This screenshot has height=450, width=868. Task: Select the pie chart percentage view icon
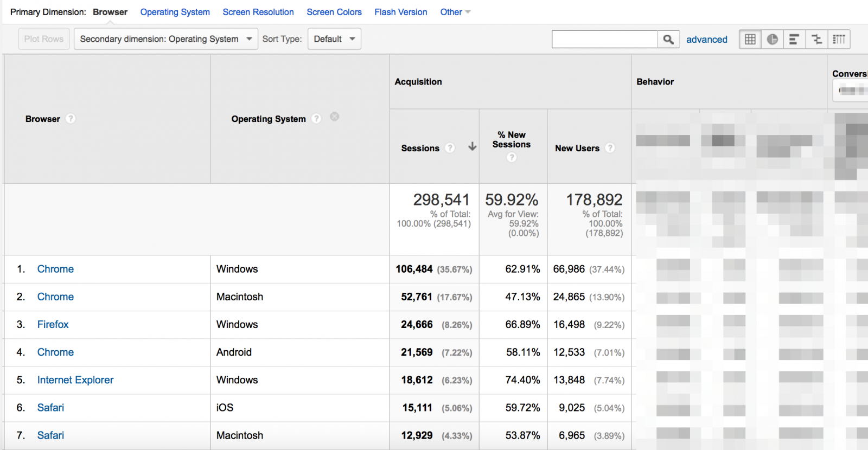tap(773, 39)
